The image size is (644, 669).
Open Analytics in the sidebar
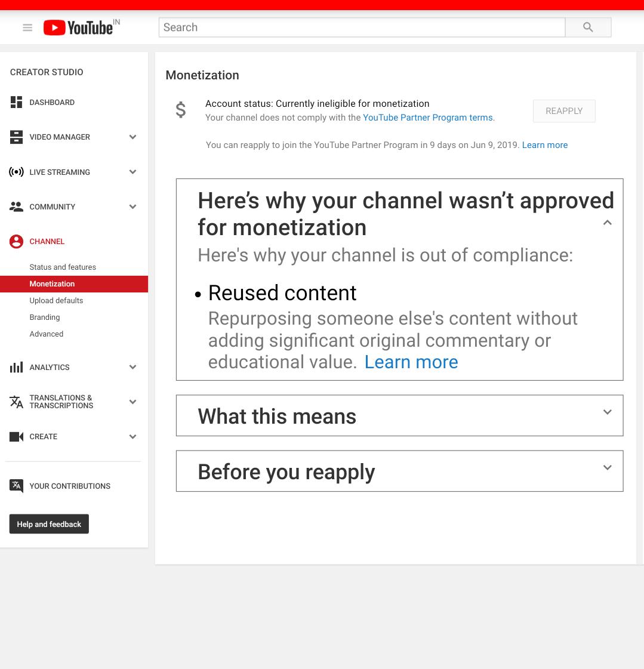click(x=50, y=368)
